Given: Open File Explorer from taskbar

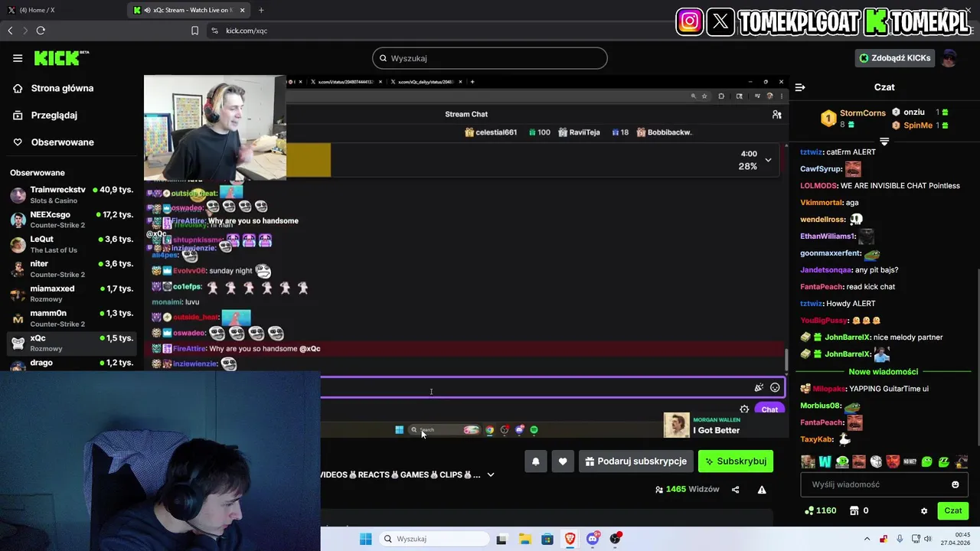Looking at the screenshot, I should [x=524, y=539].
